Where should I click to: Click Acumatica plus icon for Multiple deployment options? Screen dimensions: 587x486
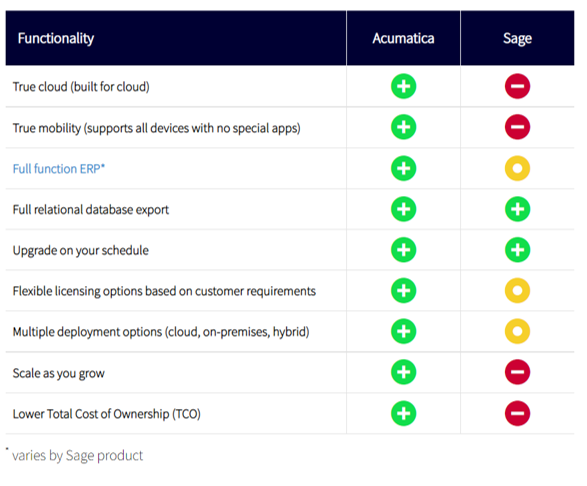pyautogui.click(x=403, y=331)
